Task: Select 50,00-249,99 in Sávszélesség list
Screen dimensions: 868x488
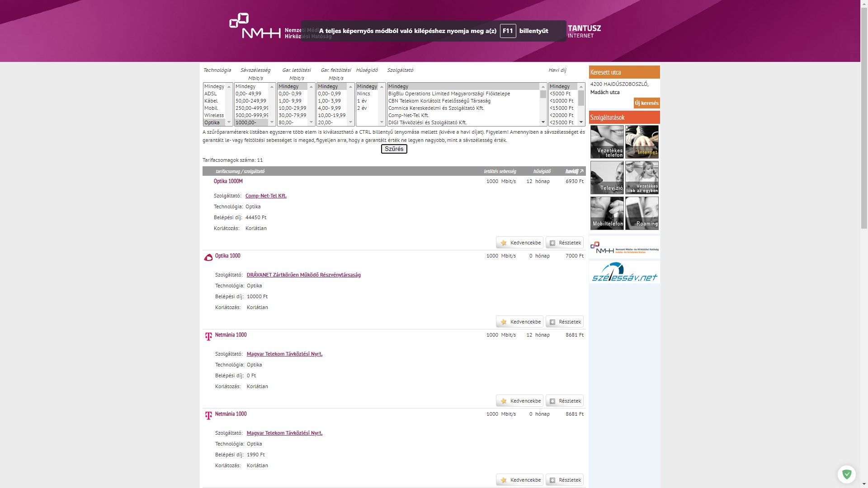Action: (x=251, y=101)
